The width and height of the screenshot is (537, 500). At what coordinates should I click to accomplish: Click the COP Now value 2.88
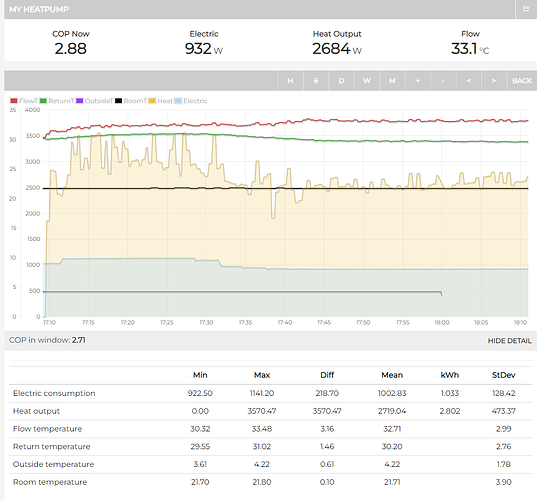coord(71,49)
